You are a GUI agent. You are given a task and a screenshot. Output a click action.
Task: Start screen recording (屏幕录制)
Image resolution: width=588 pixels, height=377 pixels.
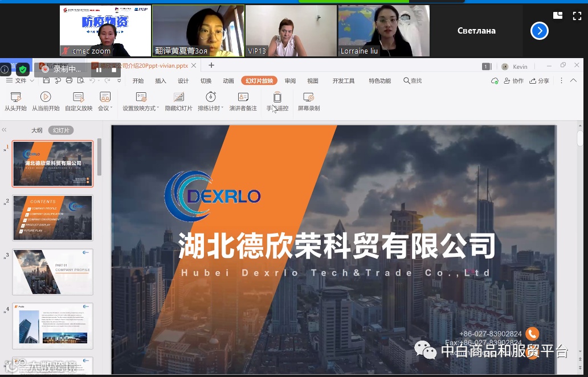pos(309,101)
